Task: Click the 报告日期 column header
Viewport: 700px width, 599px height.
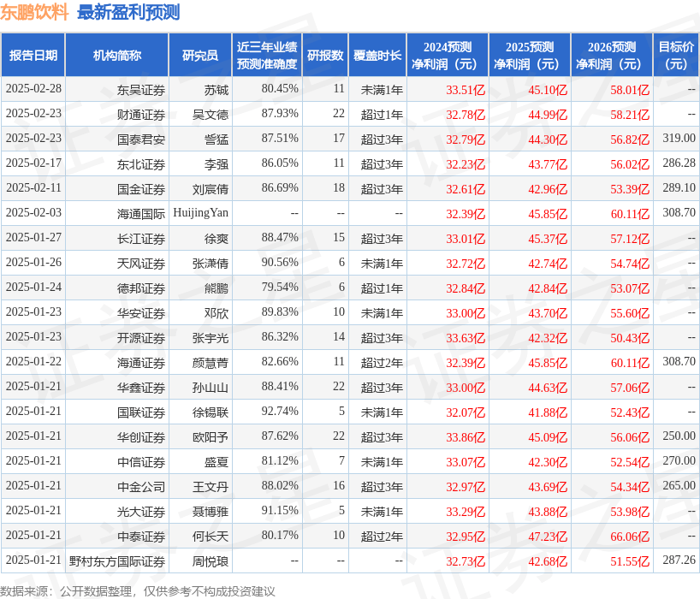Action: (x=35, y=53)
